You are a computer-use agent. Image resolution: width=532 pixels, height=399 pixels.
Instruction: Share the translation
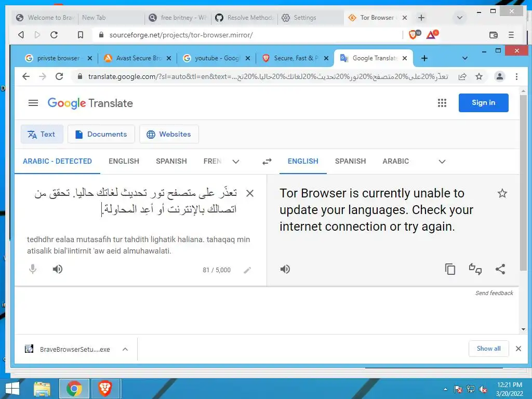click(500, 269)
